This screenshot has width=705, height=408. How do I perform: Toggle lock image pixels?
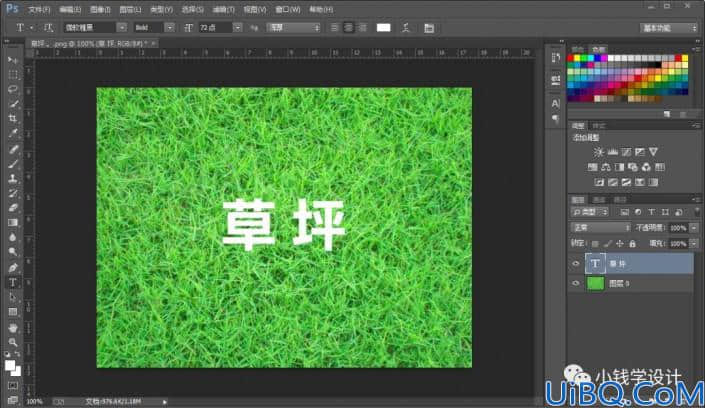pos(608,244)
